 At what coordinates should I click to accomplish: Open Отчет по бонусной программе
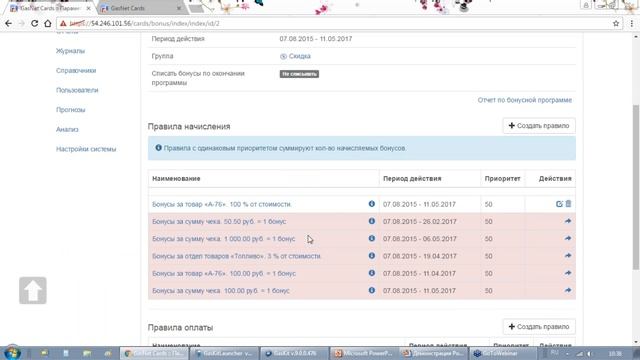click(x=524, y=100)
